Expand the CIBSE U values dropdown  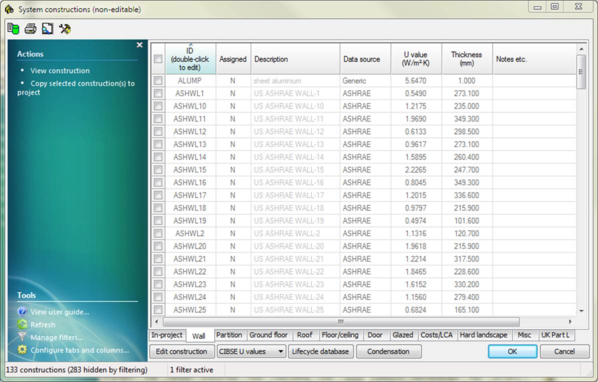[280, 352]
